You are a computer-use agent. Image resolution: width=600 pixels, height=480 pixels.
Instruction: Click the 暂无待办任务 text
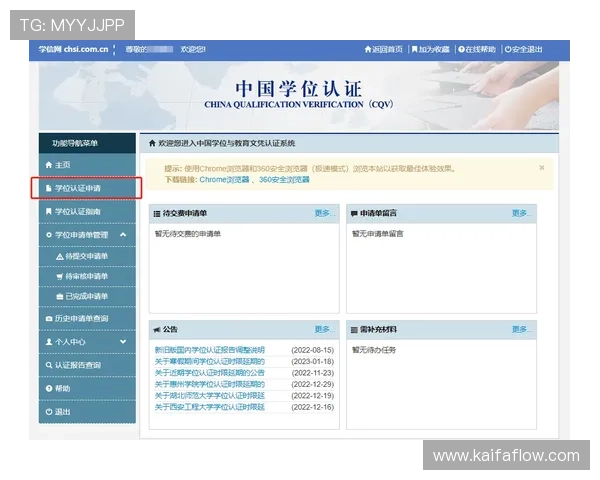click(x=374, y=350)
